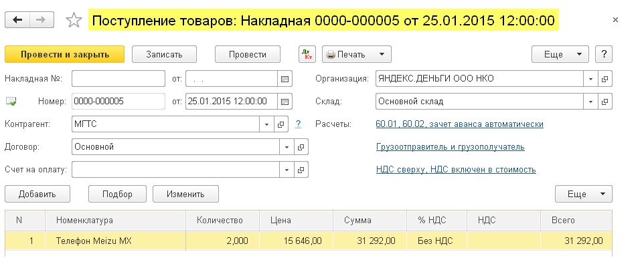Focus the empty Накладная date field

click(232, 79)
